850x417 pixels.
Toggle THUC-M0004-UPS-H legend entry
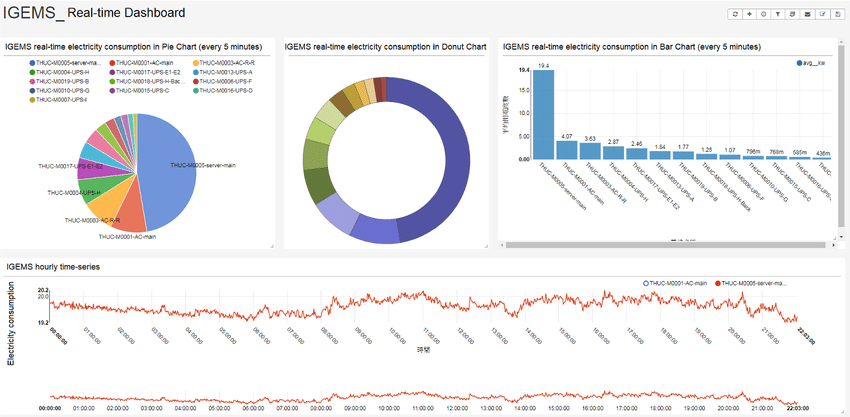tap(59, 72)
